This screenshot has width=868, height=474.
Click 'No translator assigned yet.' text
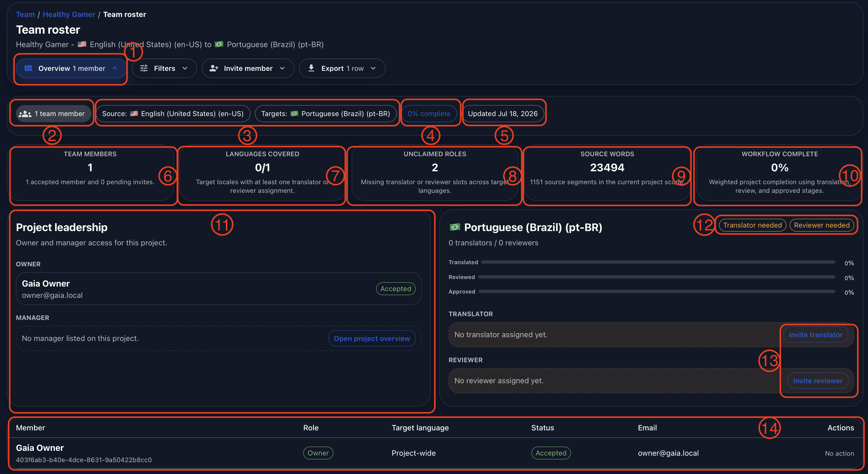pyautogui.click(x=501, y=335)
